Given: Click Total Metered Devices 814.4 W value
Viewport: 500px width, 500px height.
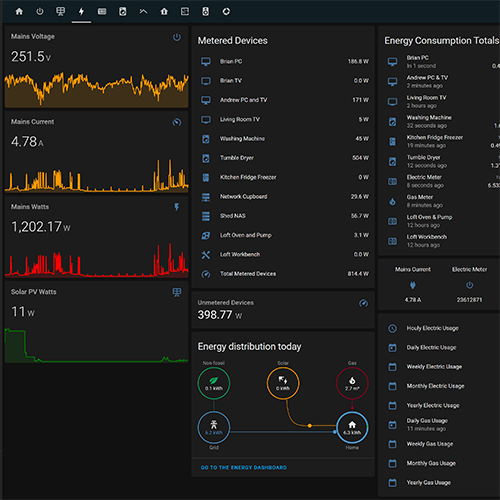Looking at the screenshot, I should 358,274.
